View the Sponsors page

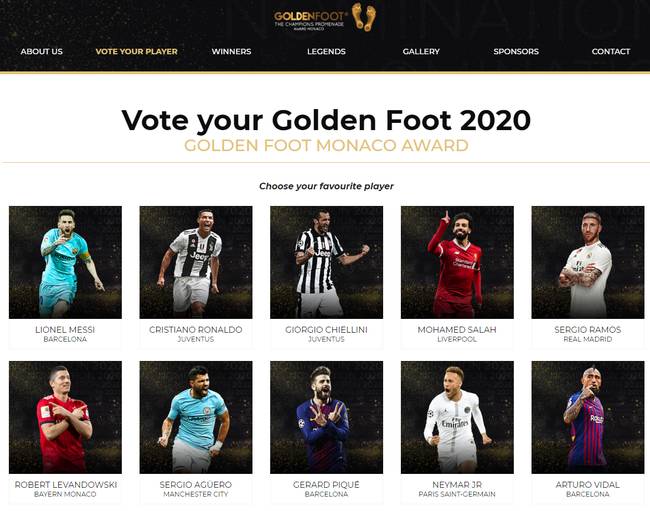pyautogui.click(x=516, y=51)
